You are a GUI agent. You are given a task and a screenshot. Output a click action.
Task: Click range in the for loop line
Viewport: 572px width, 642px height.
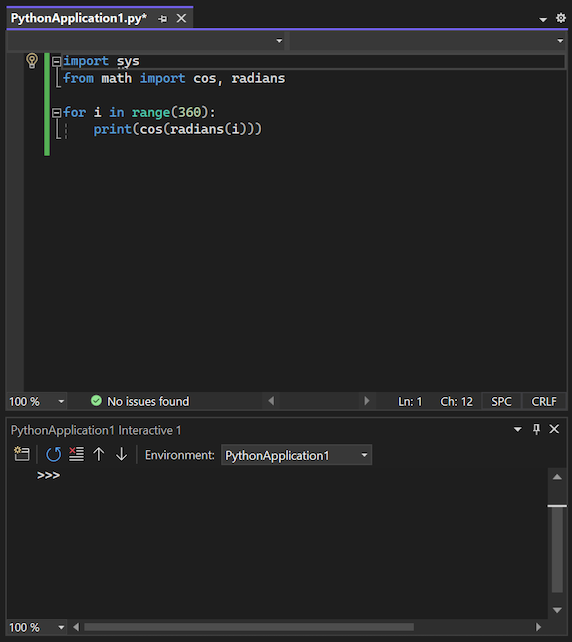pyautogui.click(x=151, y=113)
